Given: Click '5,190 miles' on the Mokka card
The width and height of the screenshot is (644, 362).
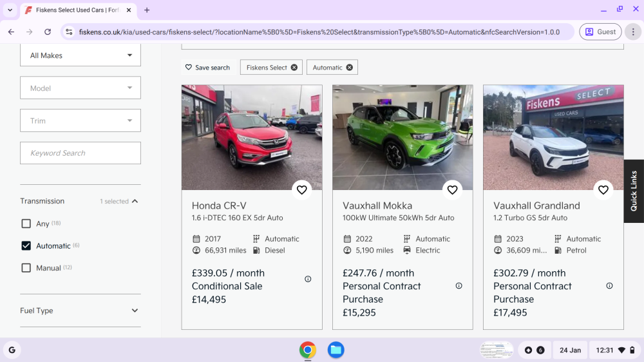Looking at the screenshot, I should [x=375, y=250].
